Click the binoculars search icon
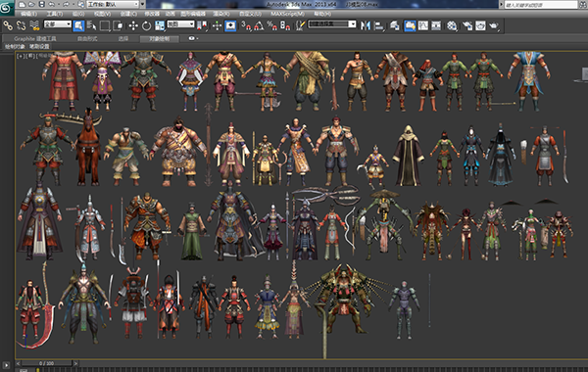The width and height of the screenshot is (588, 372). (x=583, y=5)
